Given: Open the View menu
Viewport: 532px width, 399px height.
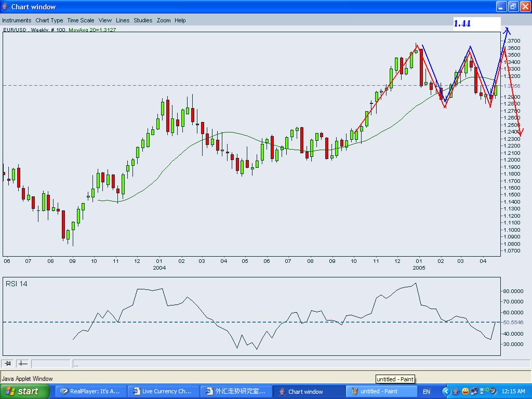Looking at the screenshot, I should (x=105, y=20).
